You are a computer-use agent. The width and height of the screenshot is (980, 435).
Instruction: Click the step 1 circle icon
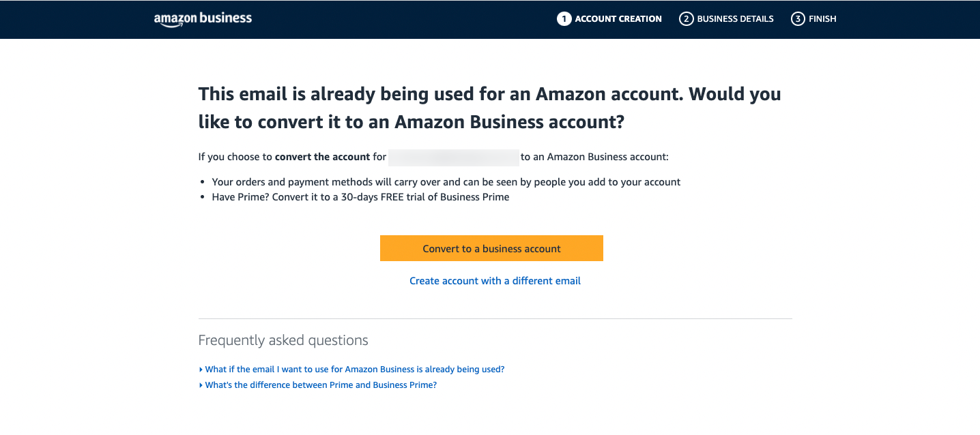(x=564, y=19)
